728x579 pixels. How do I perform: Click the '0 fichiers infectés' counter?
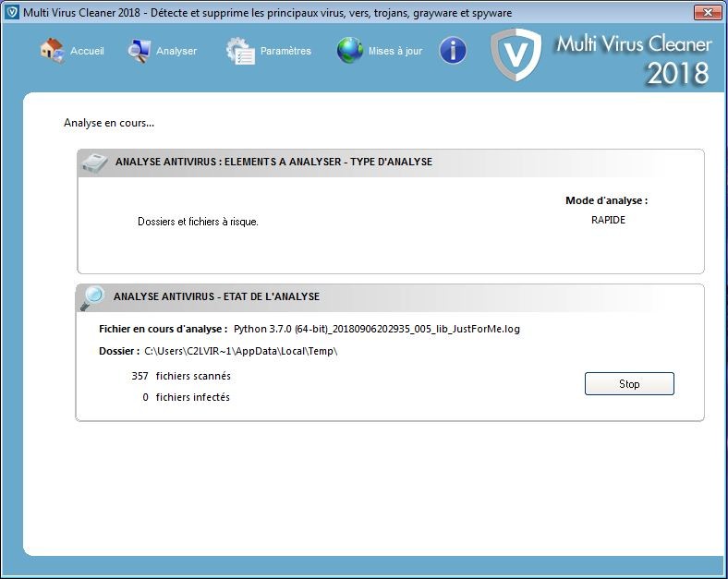[187, 397]
